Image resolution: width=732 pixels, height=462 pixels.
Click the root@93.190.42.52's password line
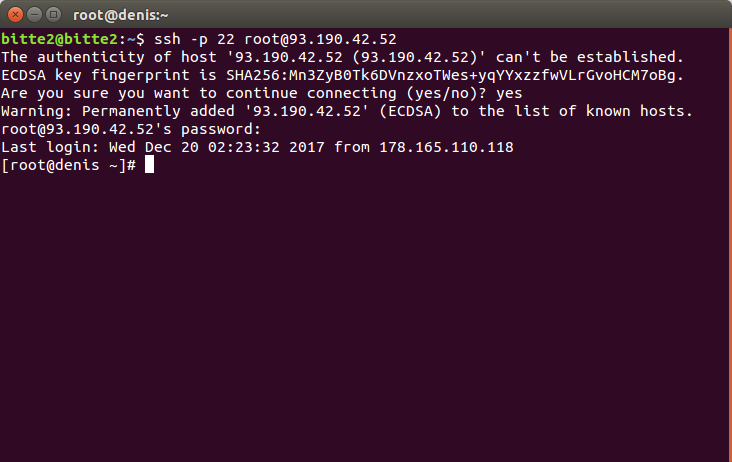click(x=131, y=129)
